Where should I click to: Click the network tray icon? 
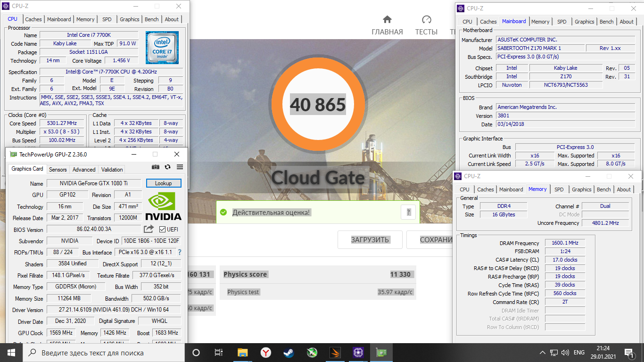[554, 353]
